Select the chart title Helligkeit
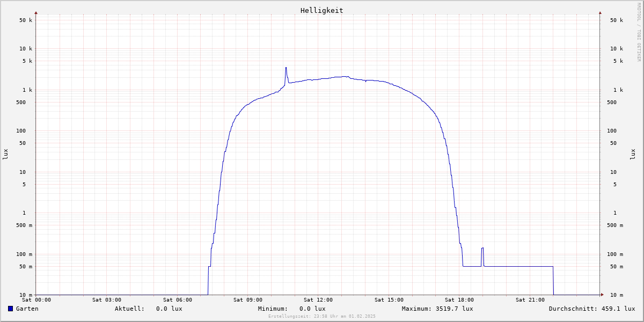 322,10
